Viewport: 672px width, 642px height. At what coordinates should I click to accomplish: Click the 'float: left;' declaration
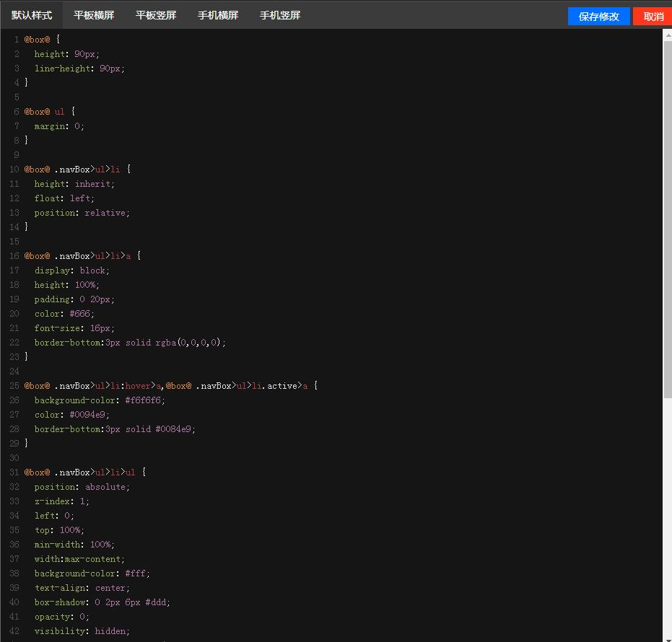(64, 198)
